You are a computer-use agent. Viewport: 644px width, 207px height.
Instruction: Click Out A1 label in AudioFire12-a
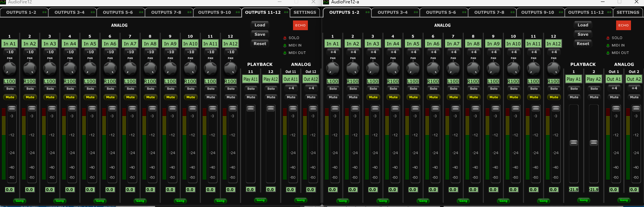[614, 79]
